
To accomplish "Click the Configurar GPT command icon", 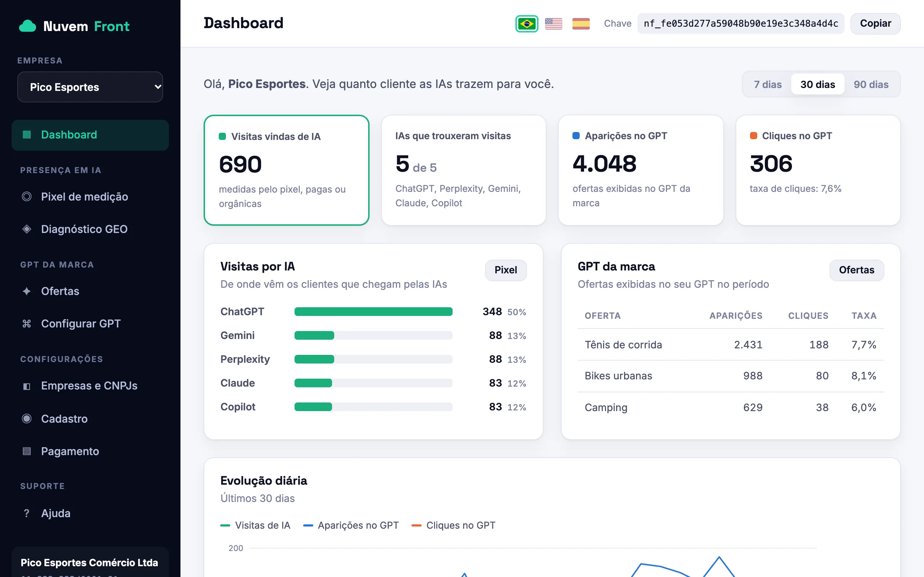I will click(x=27, y=323).
